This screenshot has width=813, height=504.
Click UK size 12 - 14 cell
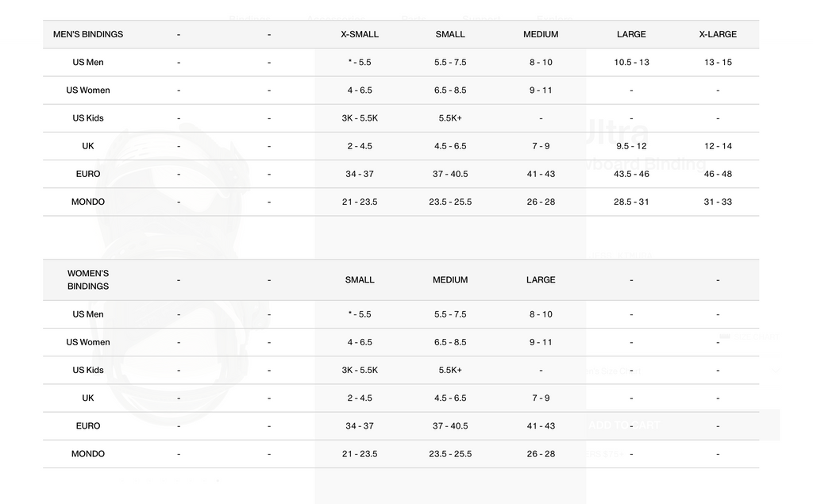[x=718, y=146]
